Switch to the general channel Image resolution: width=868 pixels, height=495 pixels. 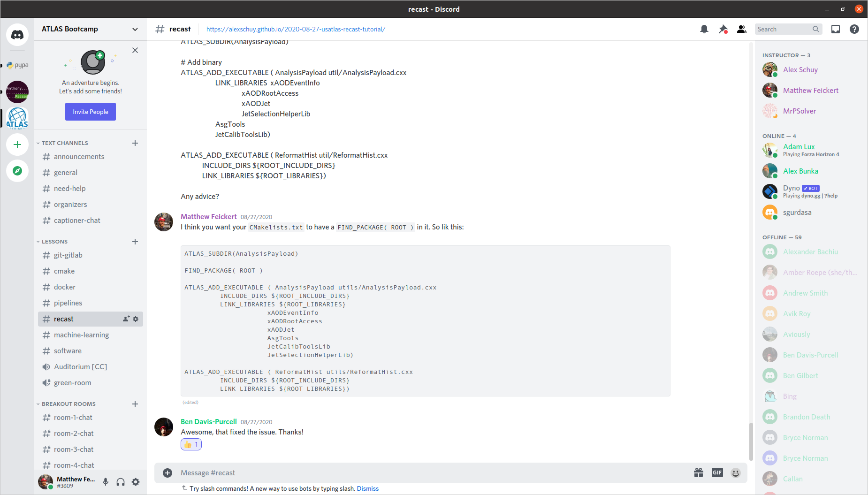coord(91,173)
